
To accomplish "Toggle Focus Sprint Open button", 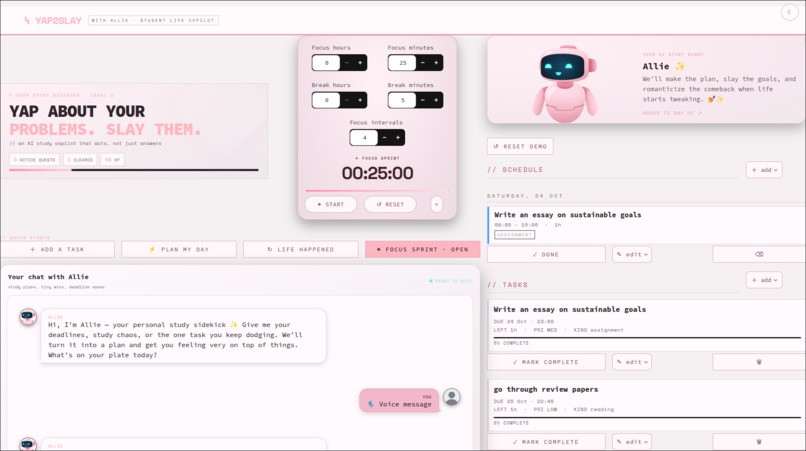I will pos(423,249).
